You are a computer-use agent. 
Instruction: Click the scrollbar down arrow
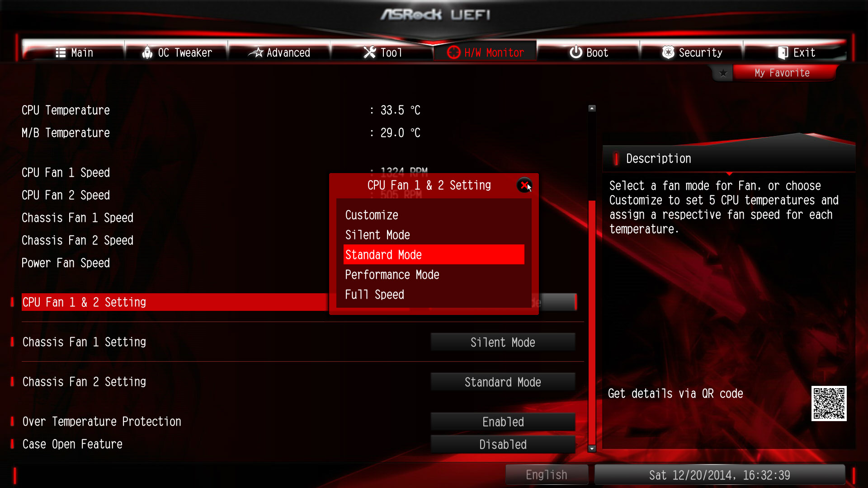pyautogui.click(x=592, y=448)
